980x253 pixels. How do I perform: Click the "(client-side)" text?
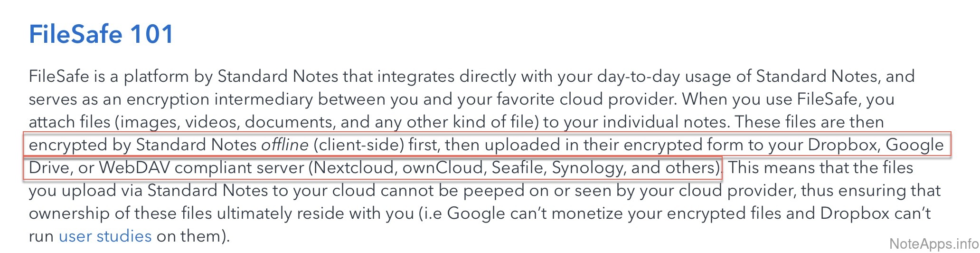[358, 145]
